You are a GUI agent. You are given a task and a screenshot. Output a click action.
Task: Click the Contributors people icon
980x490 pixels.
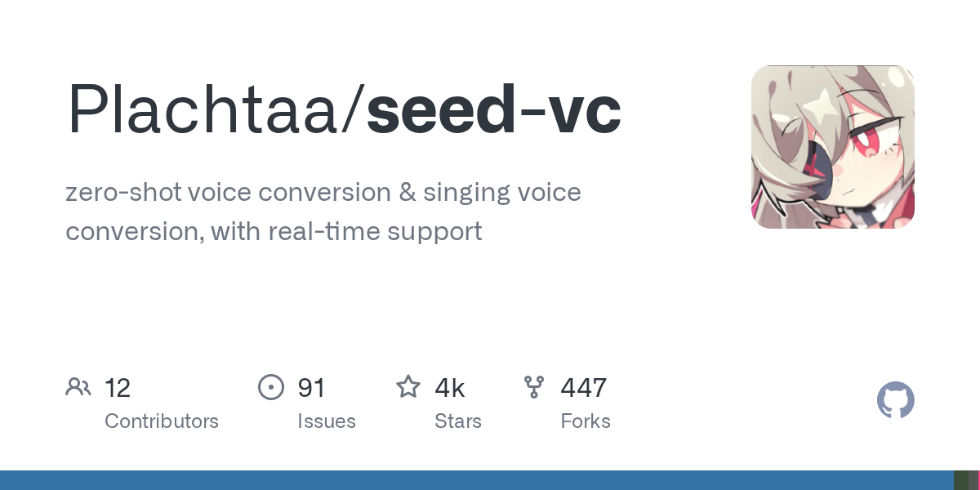(x=78, y=387)
